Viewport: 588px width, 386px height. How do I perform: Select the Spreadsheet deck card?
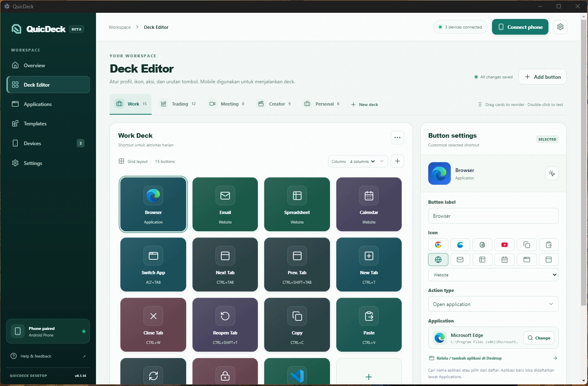coord(297,204)
